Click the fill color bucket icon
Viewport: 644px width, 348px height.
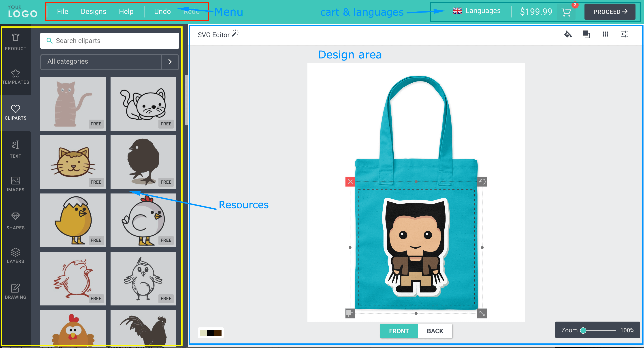[x=568, y=34]
